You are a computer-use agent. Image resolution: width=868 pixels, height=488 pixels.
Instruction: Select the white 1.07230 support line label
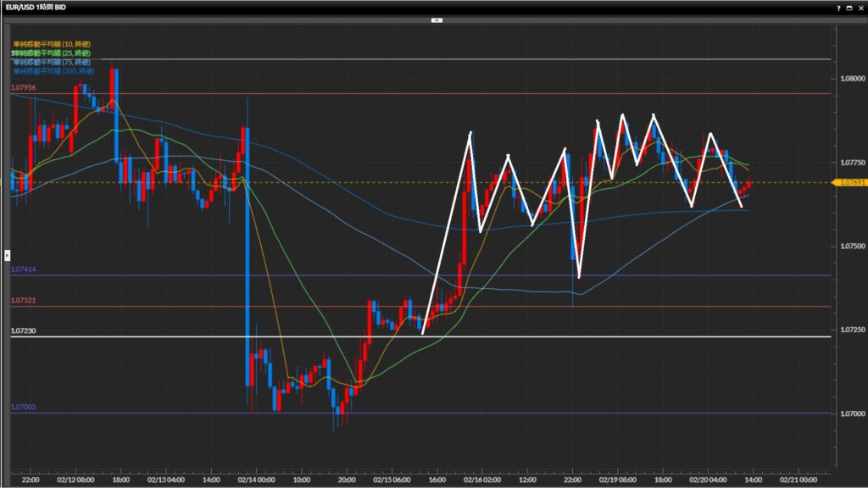24,331
